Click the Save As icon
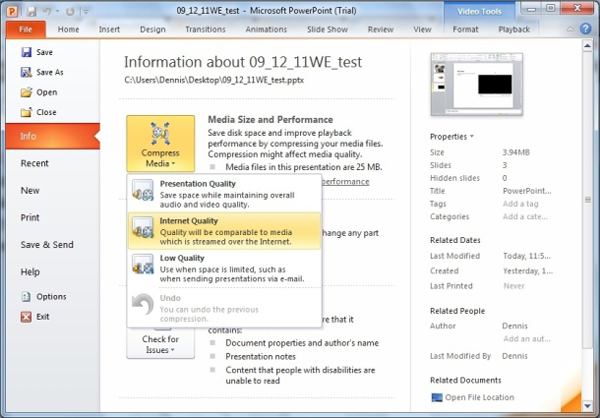600x418 pixels. 26,72
